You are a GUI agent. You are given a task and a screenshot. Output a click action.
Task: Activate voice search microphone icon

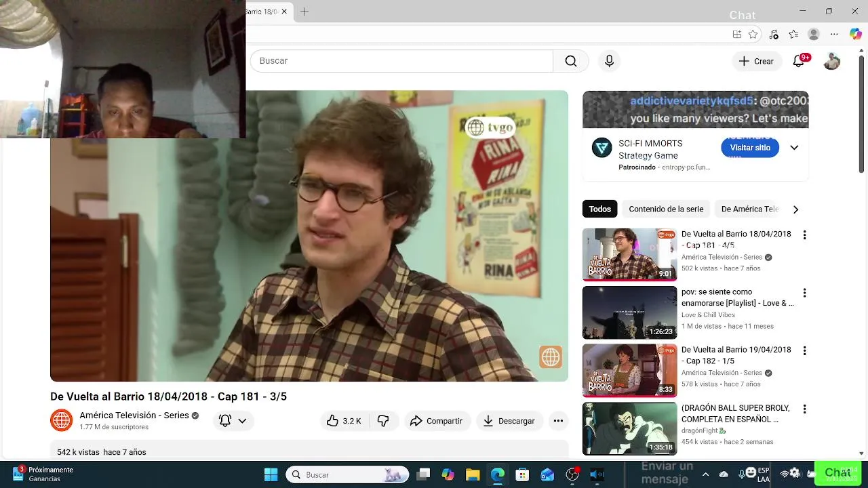[609, 61]
